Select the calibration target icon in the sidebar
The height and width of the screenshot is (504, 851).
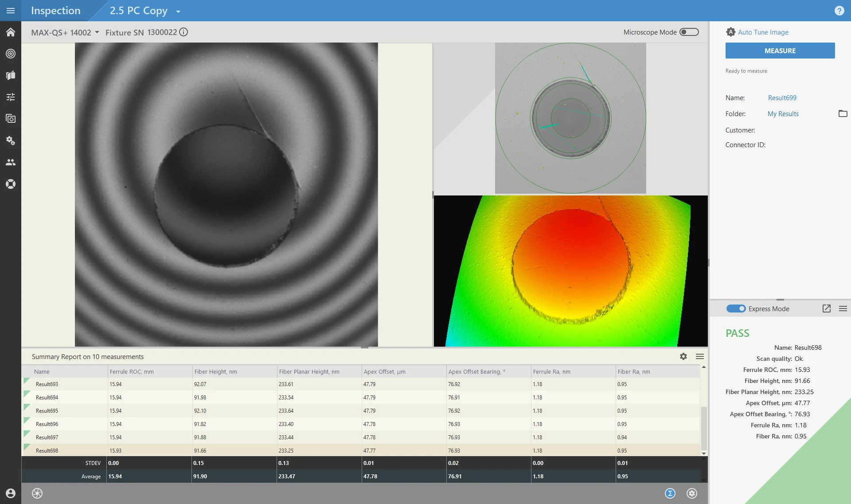tap(11, 54)
